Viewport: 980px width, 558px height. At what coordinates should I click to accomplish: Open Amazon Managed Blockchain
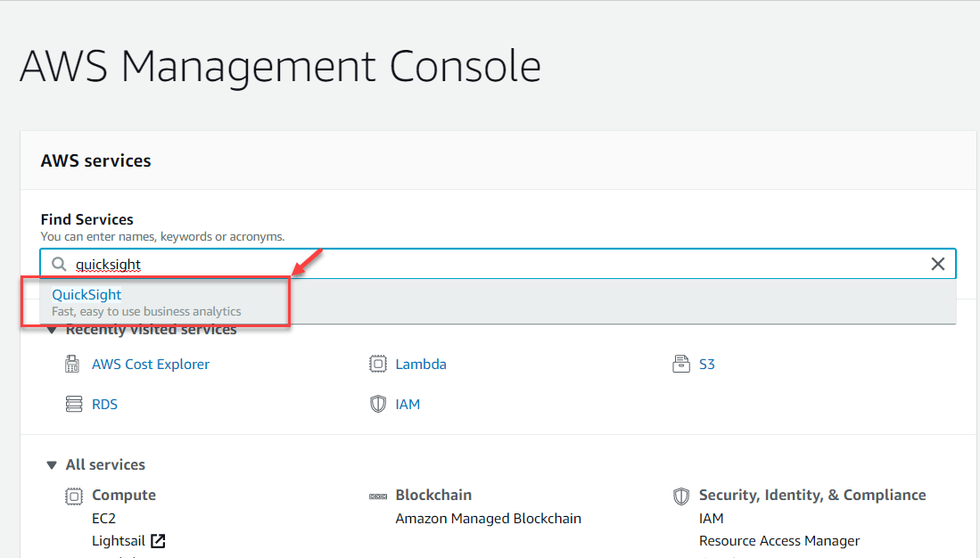(488, 518)
